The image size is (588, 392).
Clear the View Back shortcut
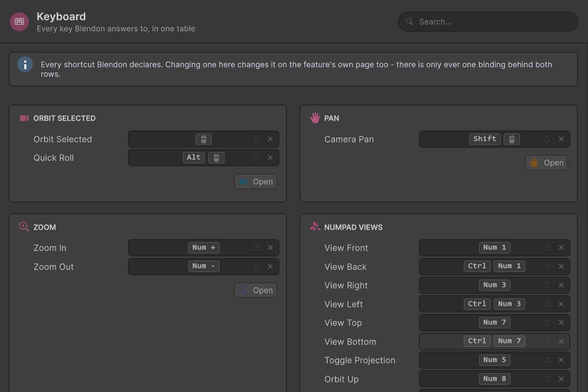click(x=561, y=266)
